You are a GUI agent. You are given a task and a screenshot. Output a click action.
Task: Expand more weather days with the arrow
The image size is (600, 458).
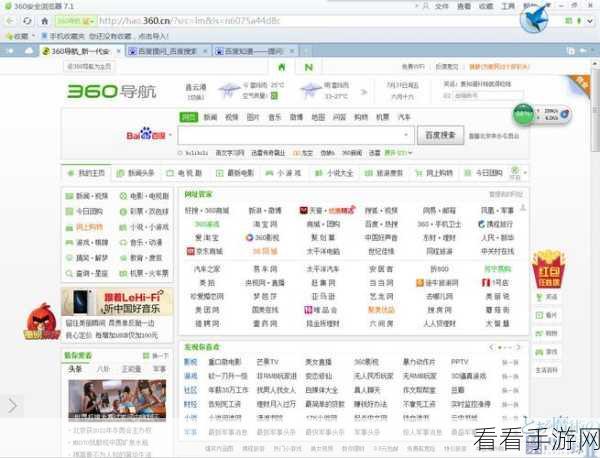pos(364,92)
